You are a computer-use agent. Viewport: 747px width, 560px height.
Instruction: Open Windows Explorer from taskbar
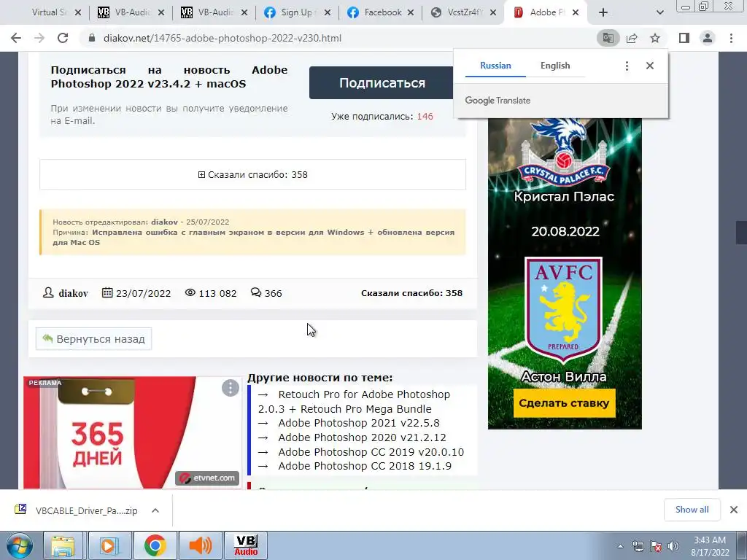[x=63, y=545]
